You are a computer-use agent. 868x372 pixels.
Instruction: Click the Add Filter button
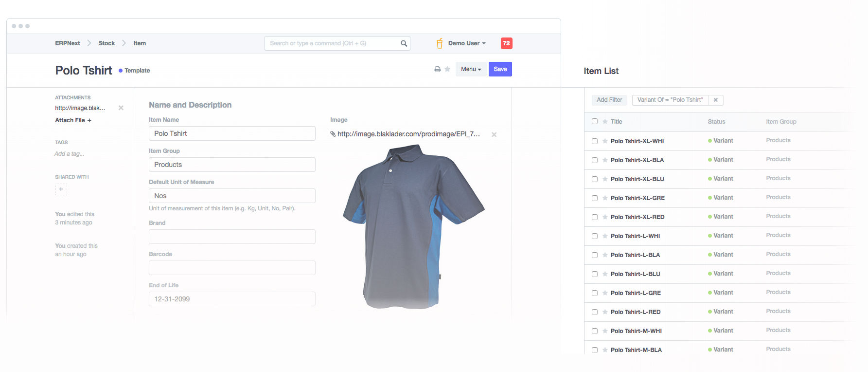[x=609, y=100]
